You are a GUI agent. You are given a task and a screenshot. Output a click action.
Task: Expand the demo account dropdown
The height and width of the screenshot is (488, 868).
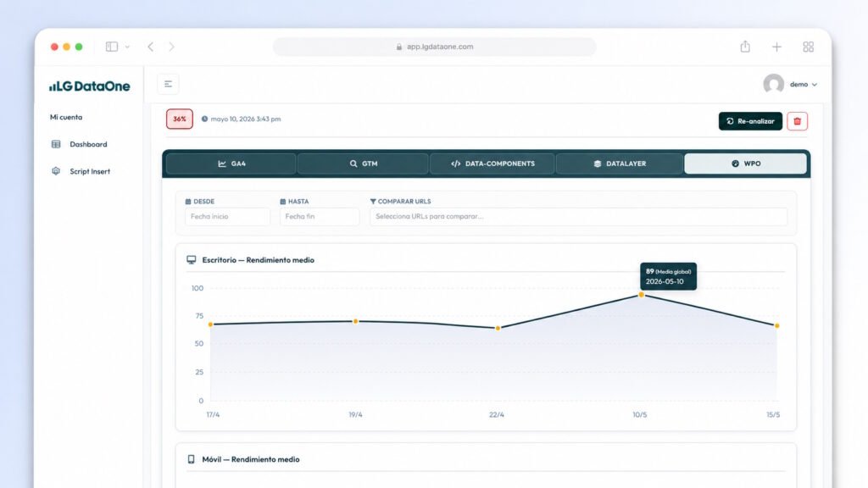point(815,85)
